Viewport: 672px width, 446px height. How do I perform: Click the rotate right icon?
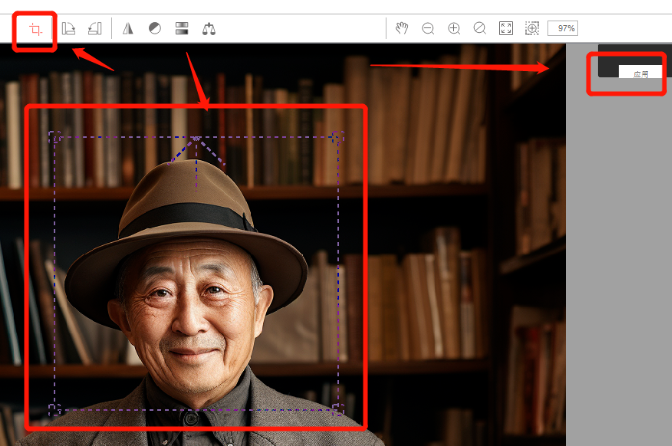pos(95,29)
